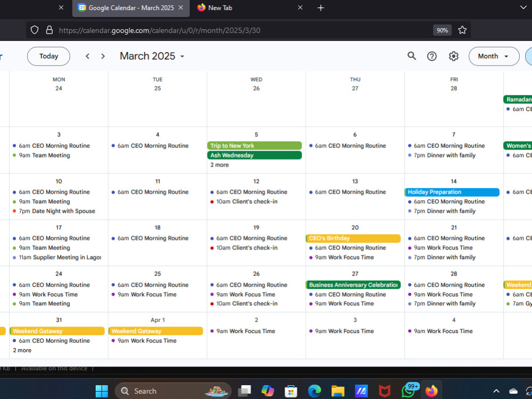List all tabs with the chevron
Image resolution: width=532 pixels, height=399 pixels.
click(523, 7)
